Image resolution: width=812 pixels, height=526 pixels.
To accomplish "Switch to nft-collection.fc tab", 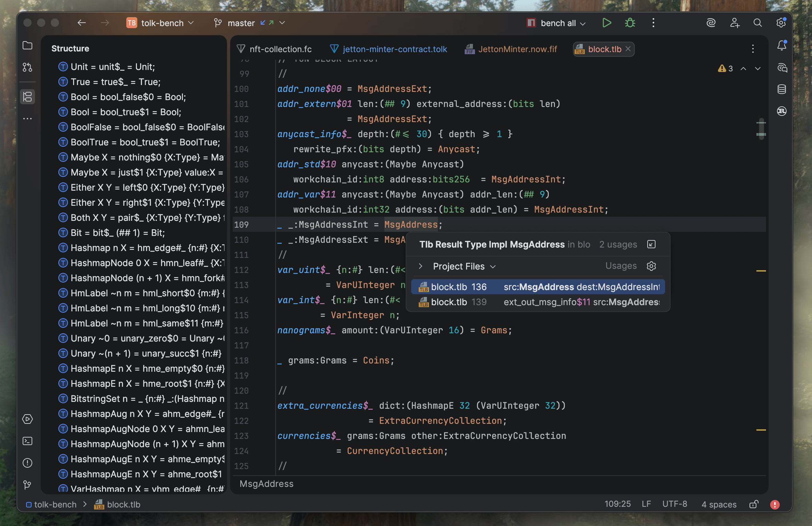I will 280,49.
